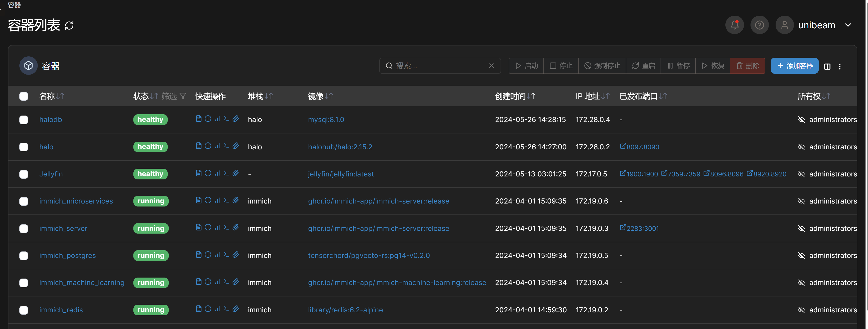This screenshot has width=868, height=329.
Task: Toggle the select-all header checkbox
Action: pos(24,96)
